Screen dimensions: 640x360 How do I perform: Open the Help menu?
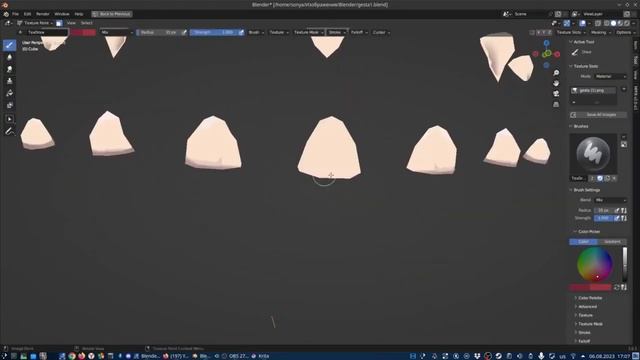(x=79, y=14)
